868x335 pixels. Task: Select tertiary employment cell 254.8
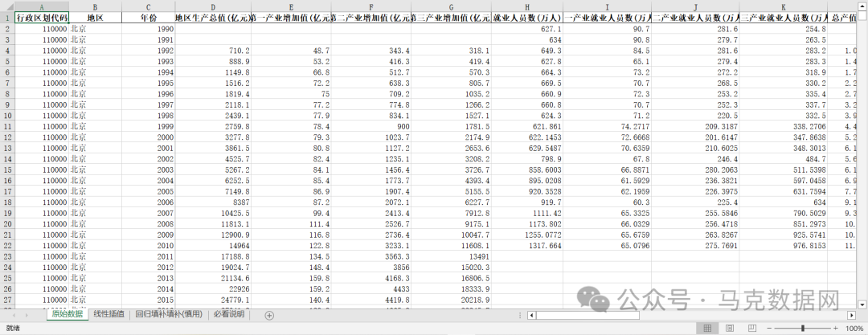(x=784, y=29)
